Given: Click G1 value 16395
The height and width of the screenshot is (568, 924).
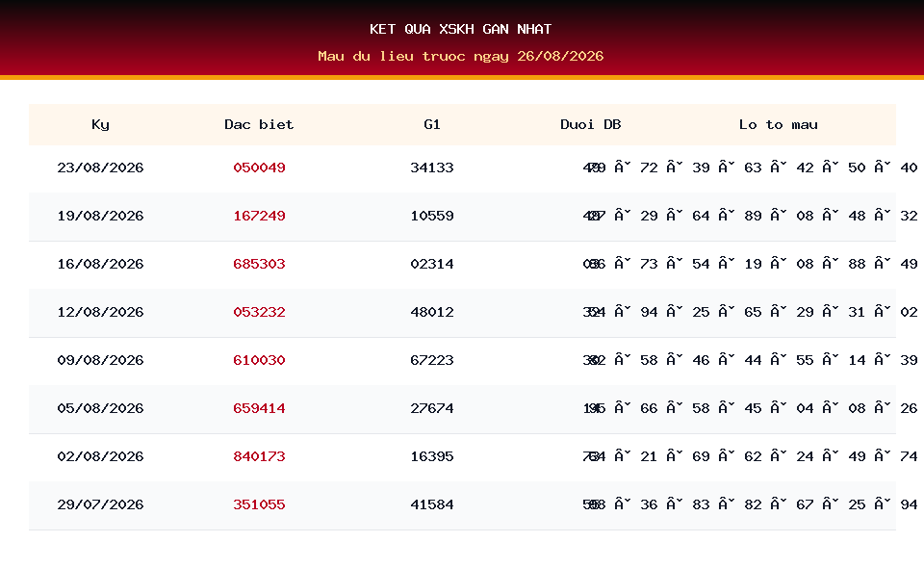Looking at the screenshot, I should 432,456.
